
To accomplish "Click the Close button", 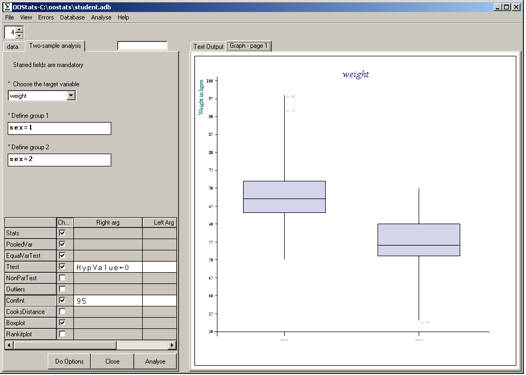I will coord(112,361).
